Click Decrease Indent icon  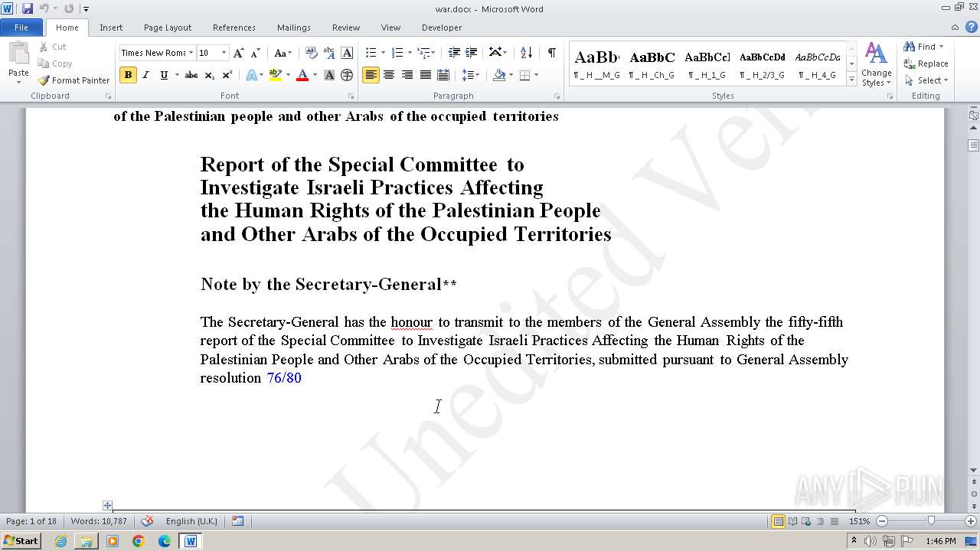[454, 53]
